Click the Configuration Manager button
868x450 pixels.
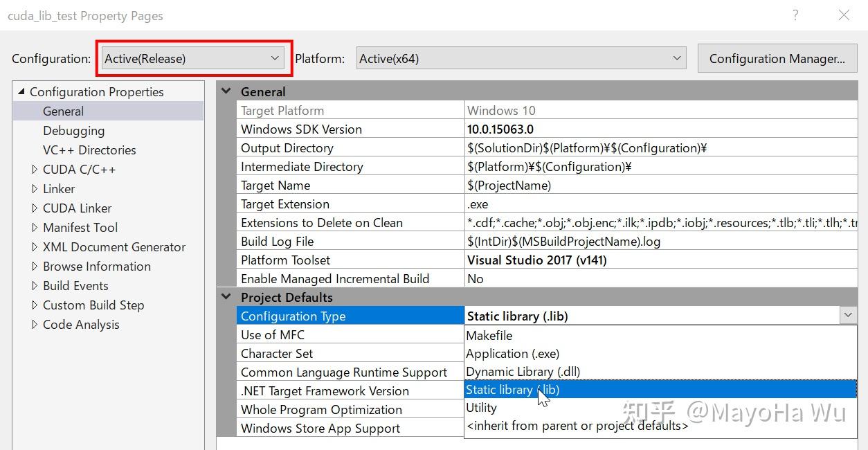point(777,59)
